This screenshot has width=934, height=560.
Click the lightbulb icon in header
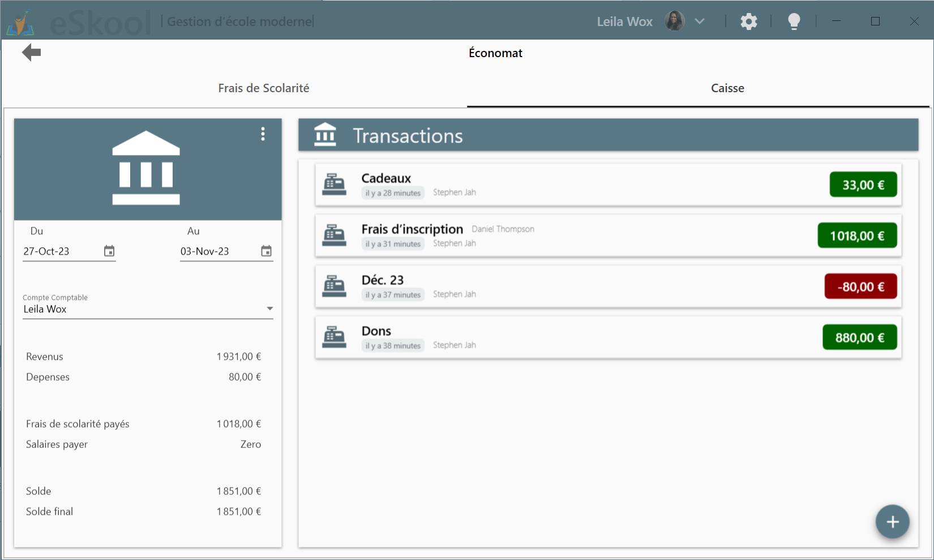(x=794, y=21)
